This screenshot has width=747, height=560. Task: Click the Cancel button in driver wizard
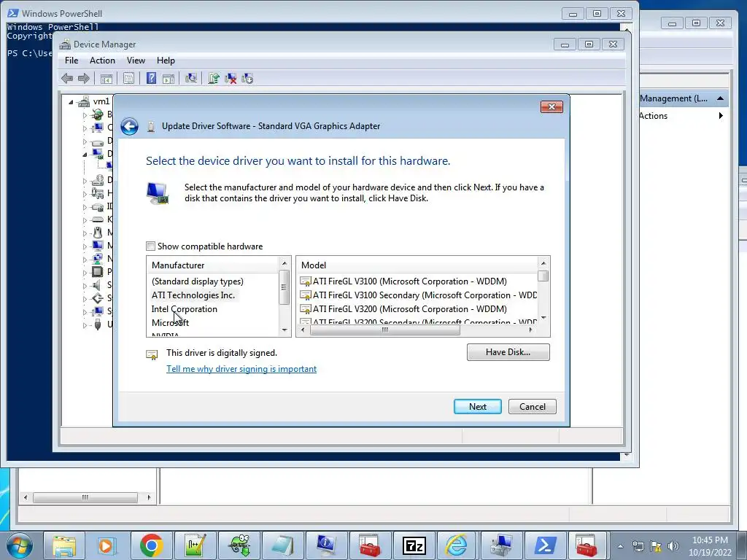(532, 407)
